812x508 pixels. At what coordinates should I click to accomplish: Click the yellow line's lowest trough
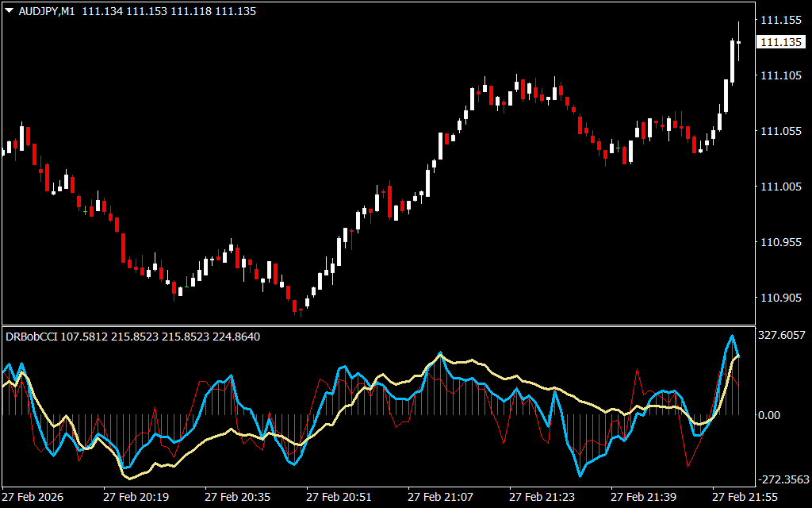coord(130,478)
